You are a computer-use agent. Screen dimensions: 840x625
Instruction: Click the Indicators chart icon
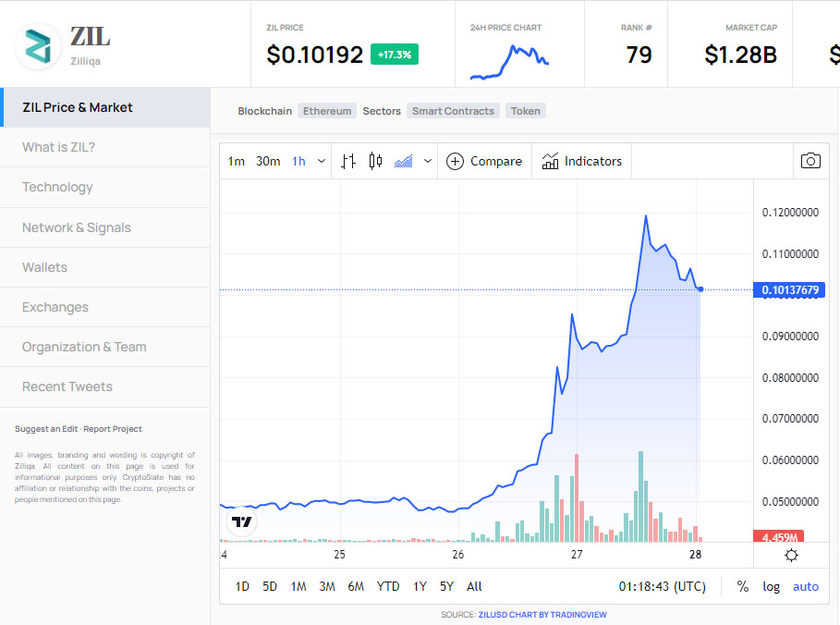click(550, 161)
